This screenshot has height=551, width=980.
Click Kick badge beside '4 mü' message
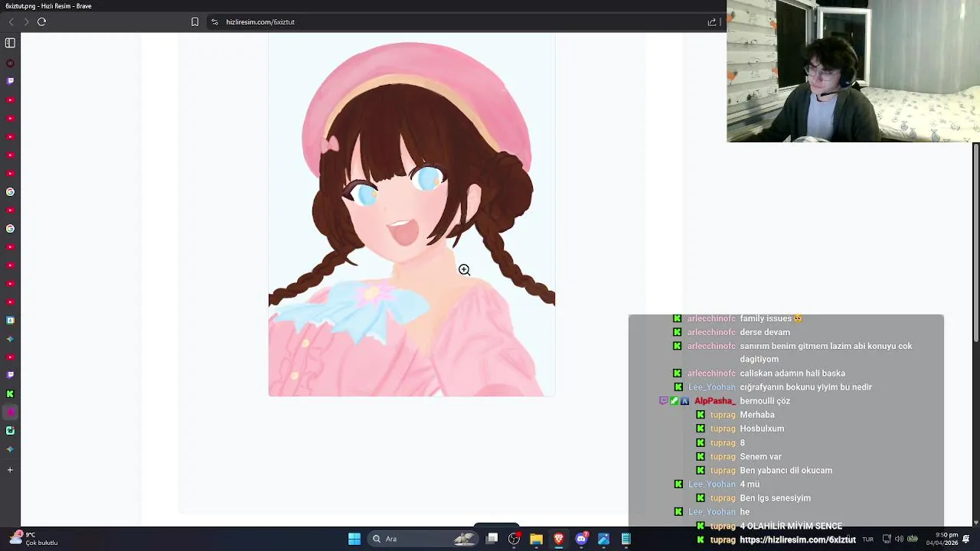click(x=678, y=484)
